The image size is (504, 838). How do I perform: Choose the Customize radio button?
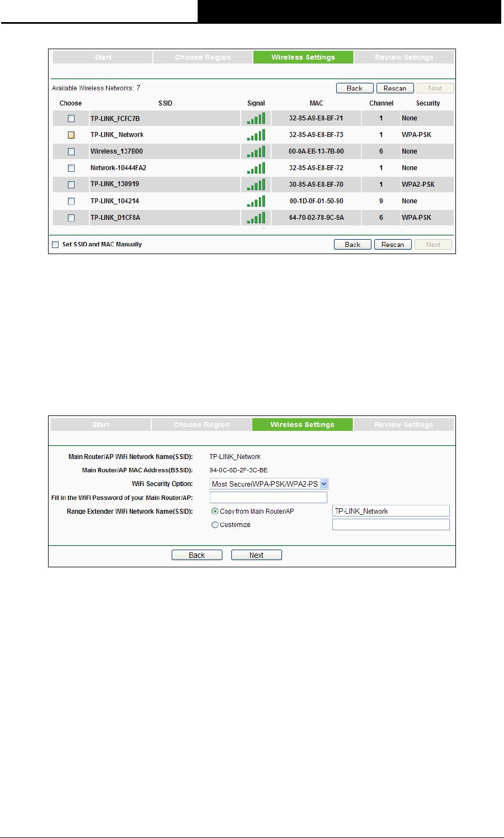(x=215, y=525)
